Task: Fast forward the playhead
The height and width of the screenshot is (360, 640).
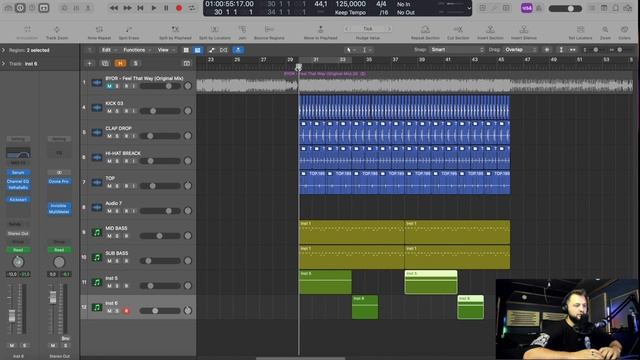Action: (x=127, y=8)
